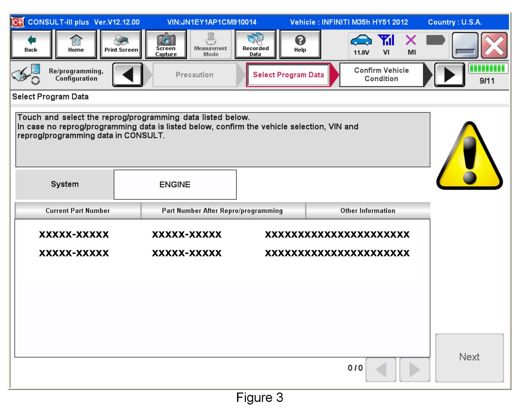Minimize the CONSULT-III plus window
The height and width of the screenshot is (420, 520).
(465, 45)
